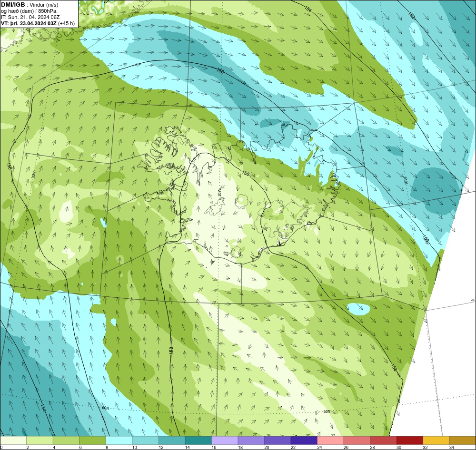This screenshot has width=476, height=450.
Task: Click the '156' contour label on east side
Action: point(426,239)
